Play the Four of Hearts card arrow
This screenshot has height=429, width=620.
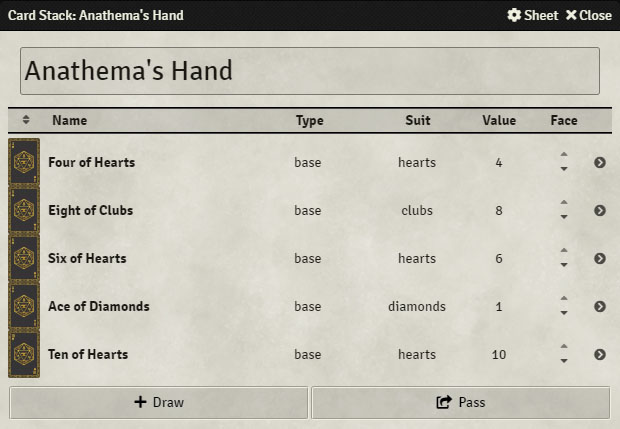coord(600,163)
